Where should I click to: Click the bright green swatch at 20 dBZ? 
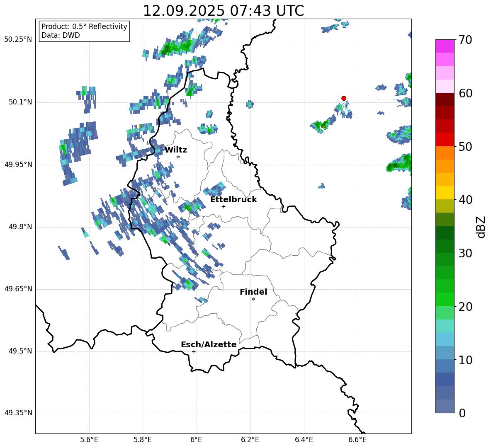pyautogui.click(x=445, y=299)
